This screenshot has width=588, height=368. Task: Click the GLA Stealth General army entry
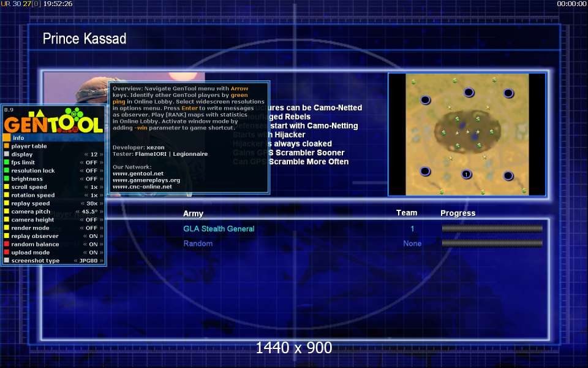coord(219,229)
